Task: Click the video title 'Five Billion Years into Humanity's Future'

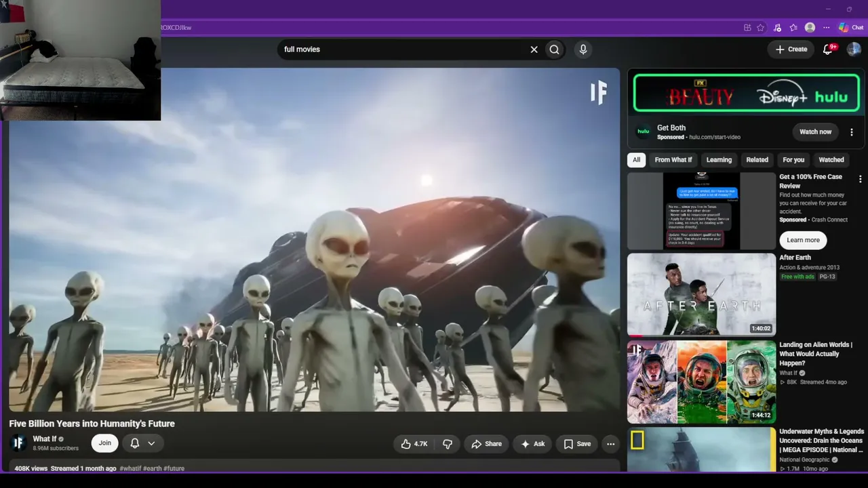Action: pos(92,424)
